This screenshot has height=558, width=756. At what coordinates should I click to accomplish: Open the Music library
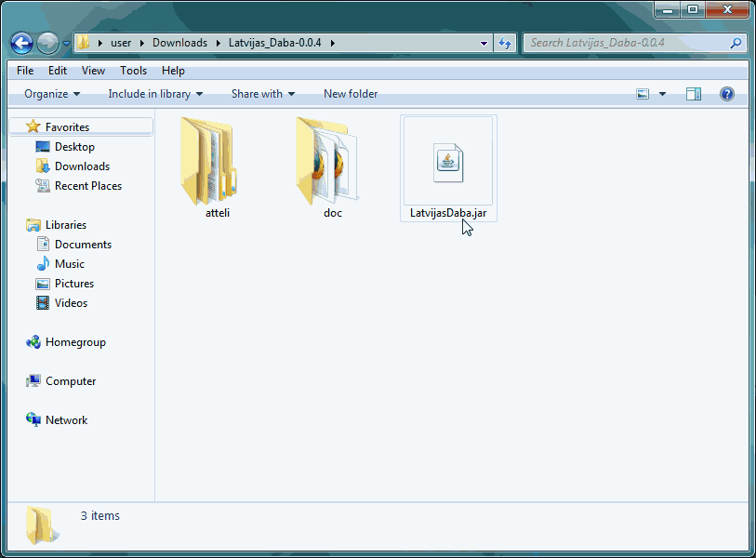click(70, 264)
